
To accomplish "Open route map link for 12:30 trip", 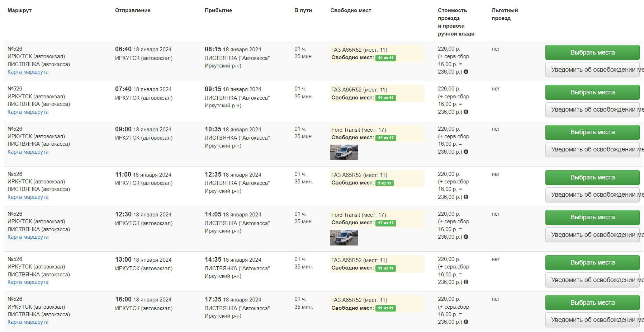I will (x=28, y=237).
